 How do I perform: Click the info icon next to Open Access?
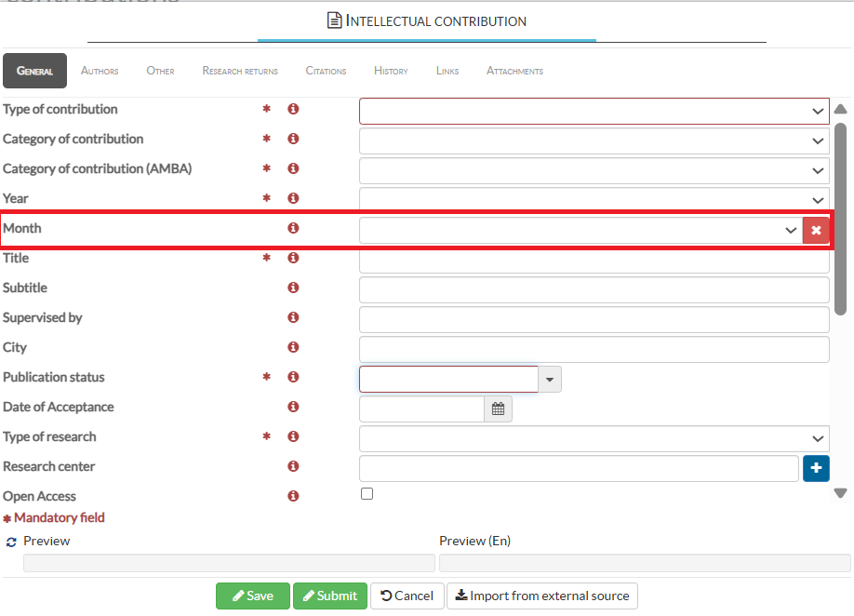click(293, 497)
